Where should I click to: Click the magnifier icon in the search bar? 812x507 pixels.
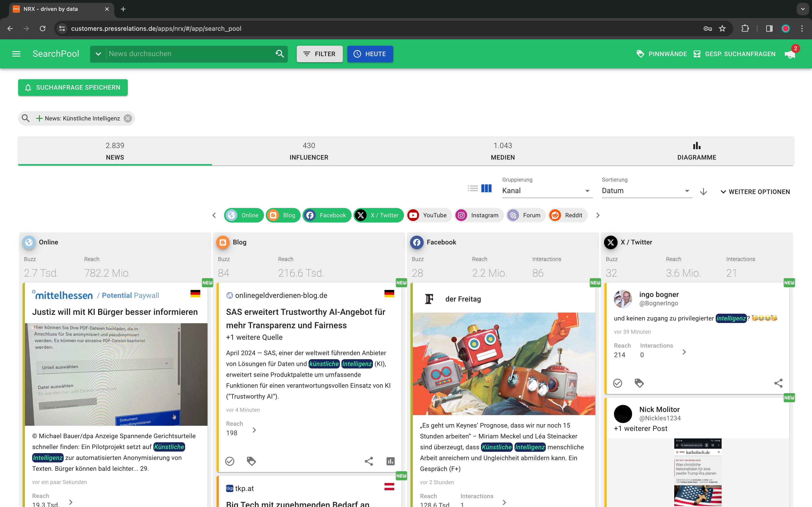[280, 54]
